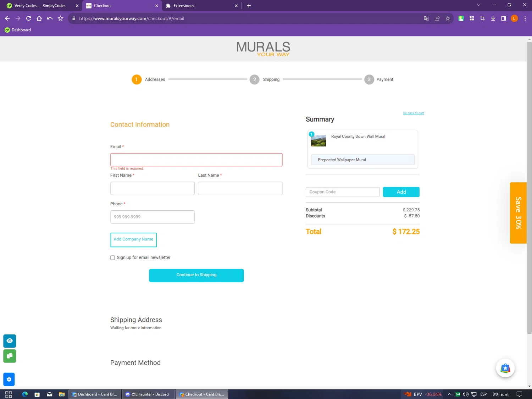Switch to the Extensiones tab
Screen dimensions: 532x399
(x=201, y=6)
